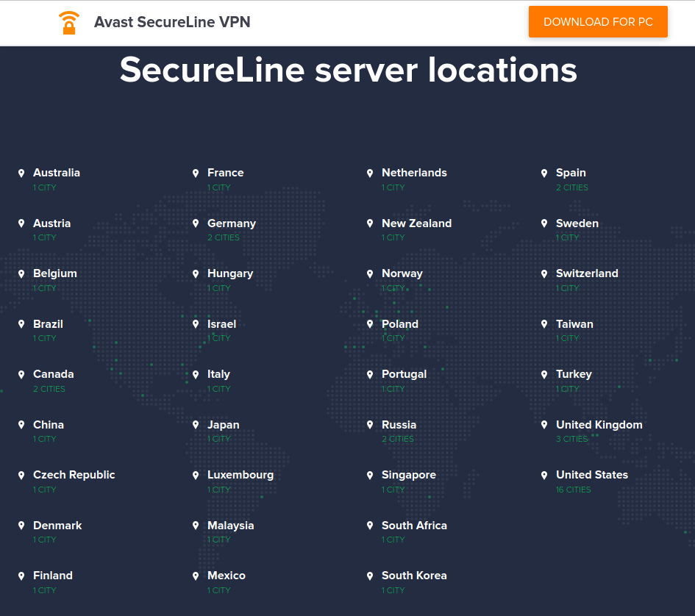Click the Avast SecureLine VPN title text
This screenshot has width=695, height=616.
tap(172, 22)
